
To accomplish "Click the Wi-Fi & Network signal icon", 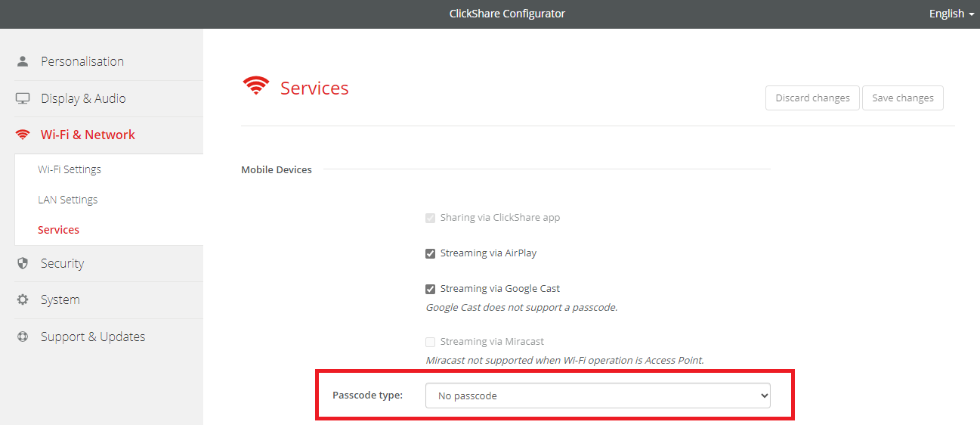I will [x=23, y=135].
